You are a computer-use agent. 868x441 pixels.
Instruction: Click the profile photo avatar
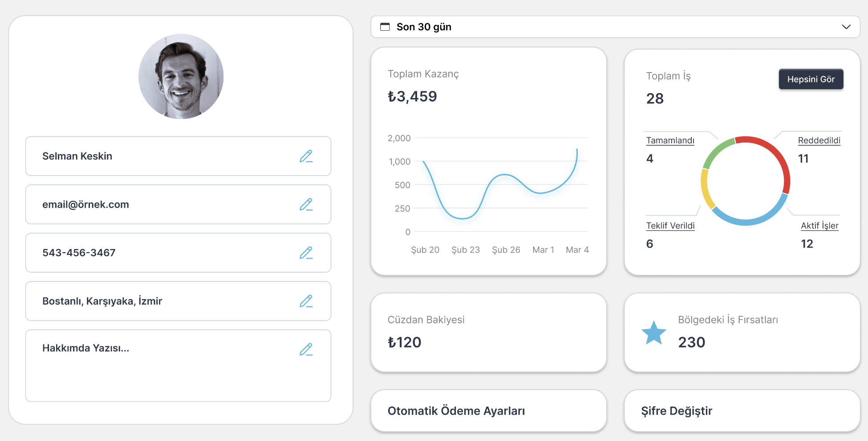pos(181,77)
